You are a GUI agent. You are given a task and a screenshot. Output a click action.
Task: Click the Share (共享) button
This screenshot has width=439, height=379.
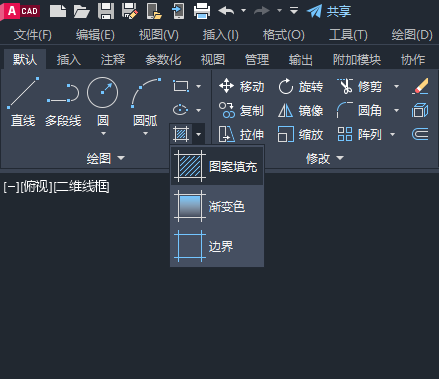(329, 11)
